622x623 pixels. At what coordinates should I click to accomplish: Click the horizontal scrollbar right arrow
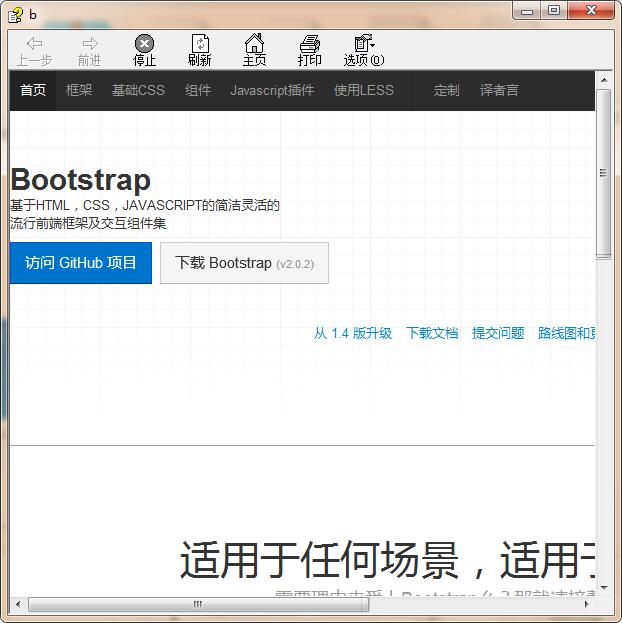tap(587, 604)
